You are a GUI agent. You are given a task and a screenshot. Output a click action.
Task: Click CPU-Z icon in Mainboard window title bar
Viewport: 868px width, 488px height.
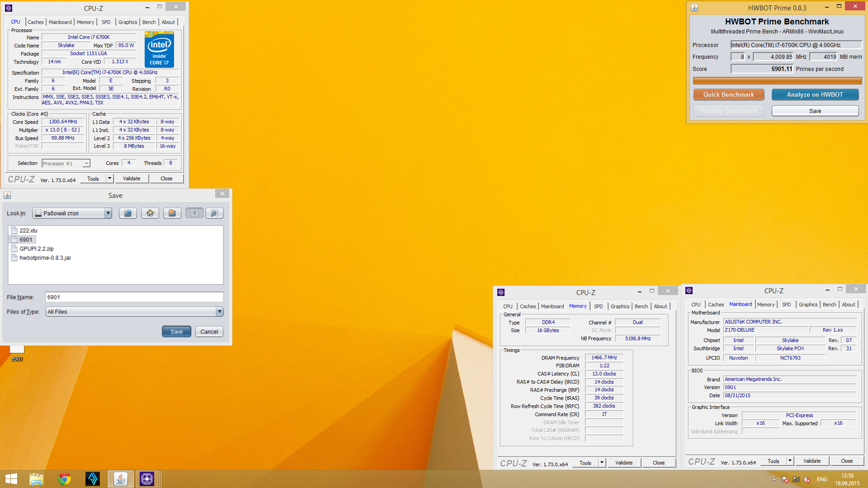[689, 291]
